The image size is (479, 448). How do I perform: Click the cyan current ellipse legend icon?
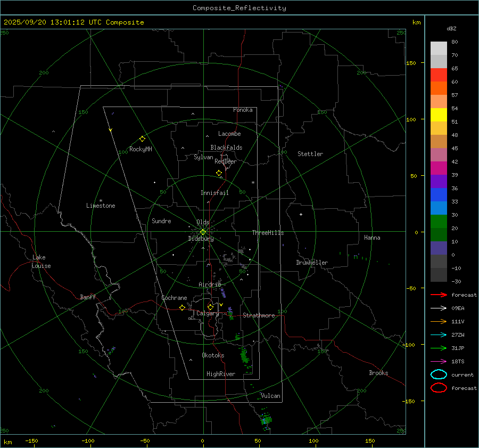[x=439, y=374]
